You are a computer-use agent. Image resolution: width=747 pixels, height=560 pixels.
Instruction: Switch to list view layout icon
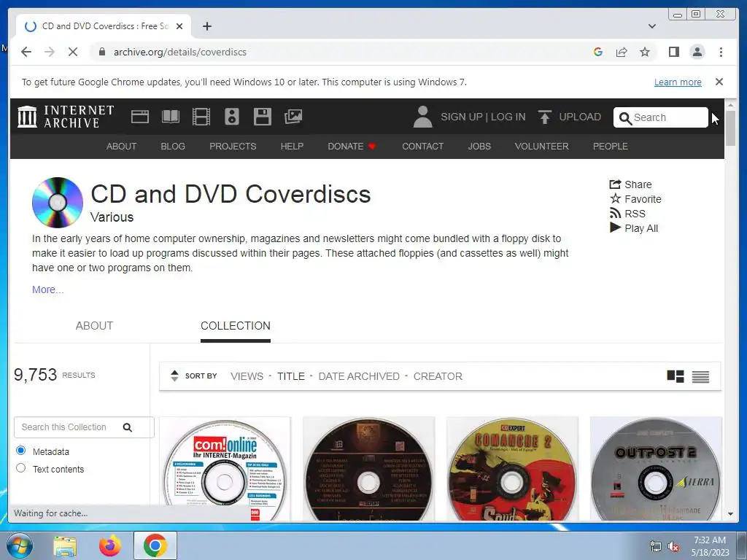point(700,377)
